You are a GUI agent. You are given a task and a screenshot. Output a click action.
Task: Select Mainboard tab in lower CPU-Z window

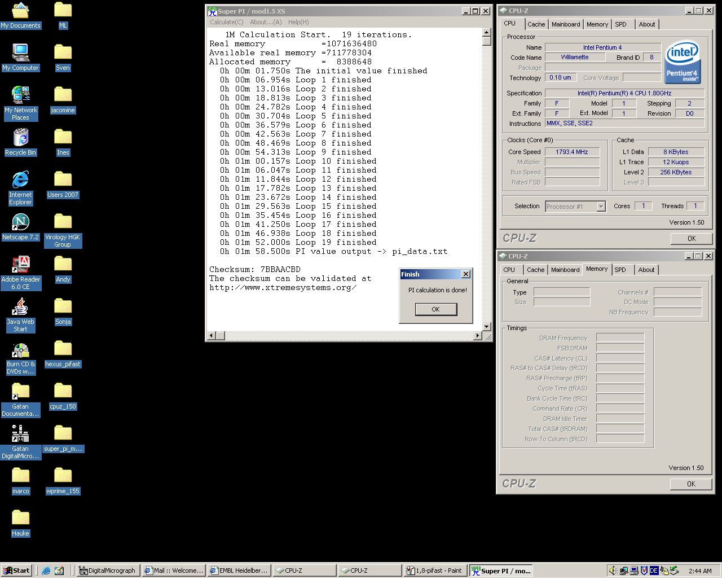point(565,270)
